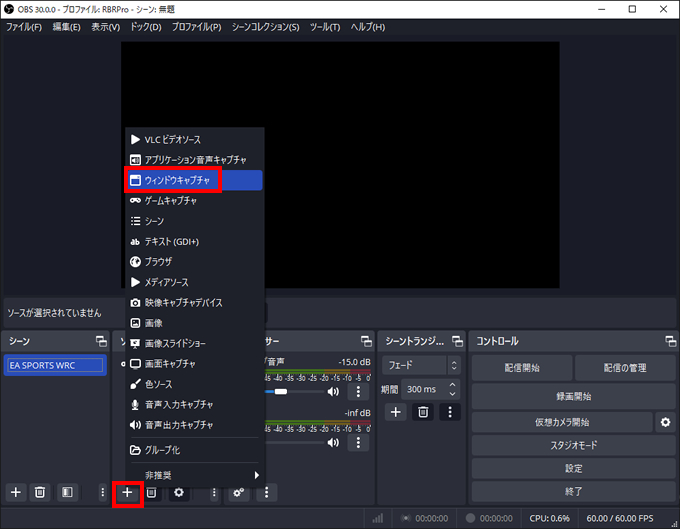Viewport: 680px width, 529px height.
Task: Select 画面キャプチャ source
Action: [194, 364]
